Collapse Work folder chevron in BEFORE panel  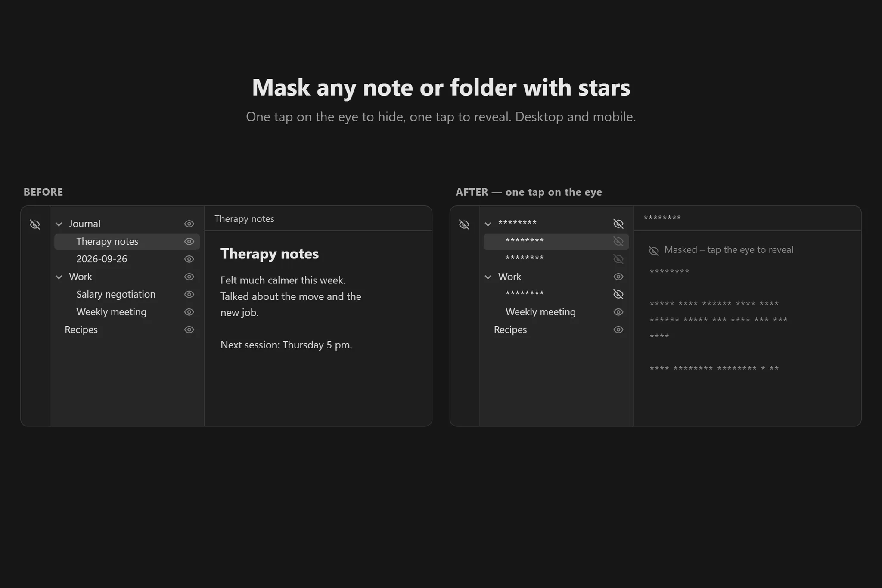tap(59, 277)
